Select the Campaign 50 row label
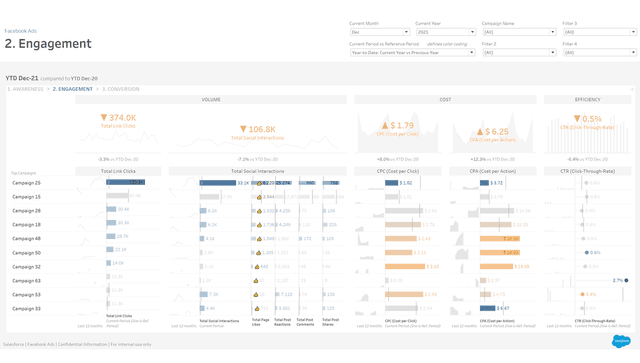The width and height of the screenshot is (640, 363). point(27,253)
